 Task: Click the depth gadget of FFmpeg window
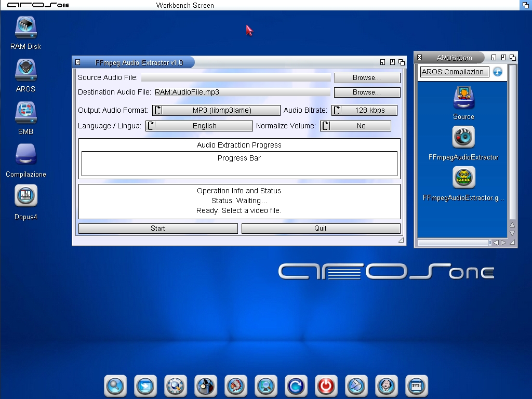click(402, 62)
